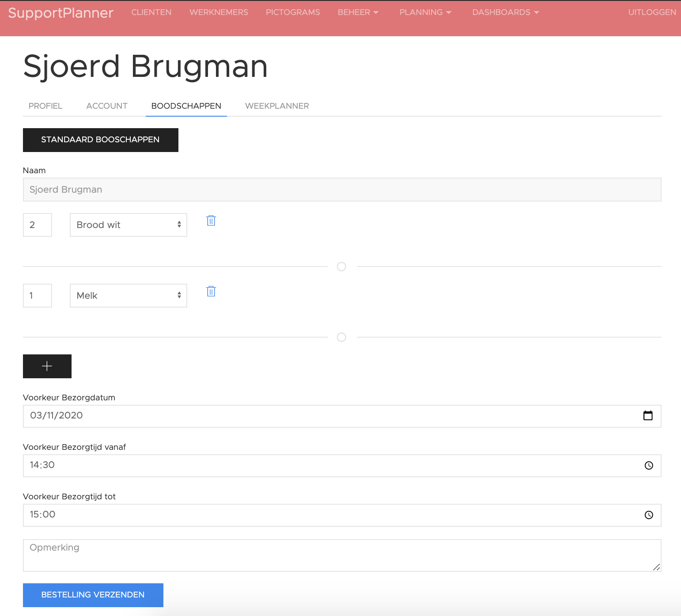Submit order with Bestelling Verzenden
Screen dimensions: 681x616
[93, 595]
